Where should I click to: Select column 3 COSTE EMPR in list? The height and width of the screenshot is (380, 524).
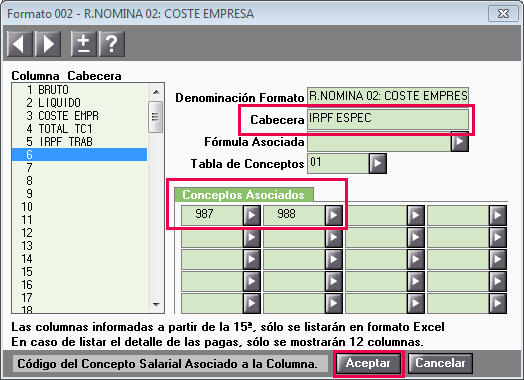click(80, 116)
